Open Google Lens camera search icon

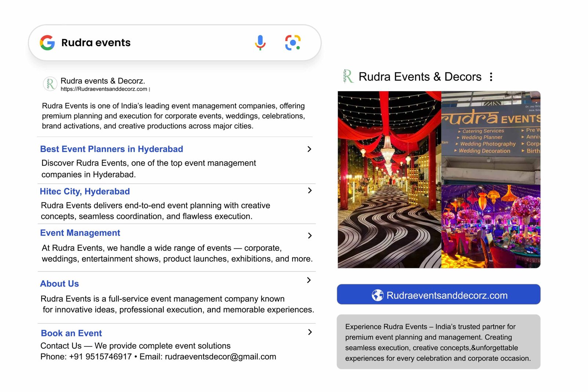point(293,43)
